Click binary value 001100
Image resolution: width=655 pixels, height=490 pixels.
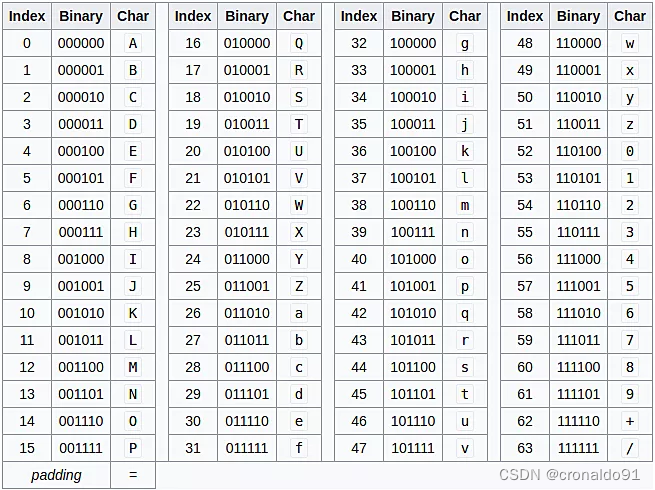point(81,367)
